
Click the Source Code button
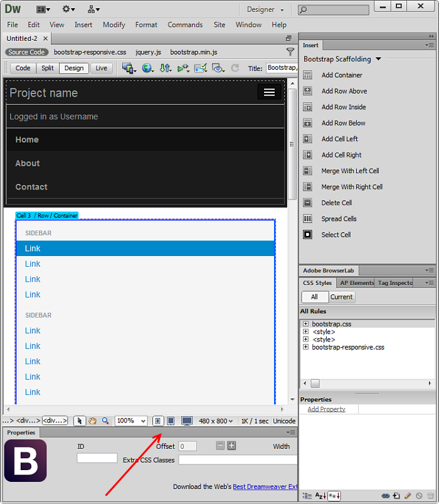click(27, 52)
